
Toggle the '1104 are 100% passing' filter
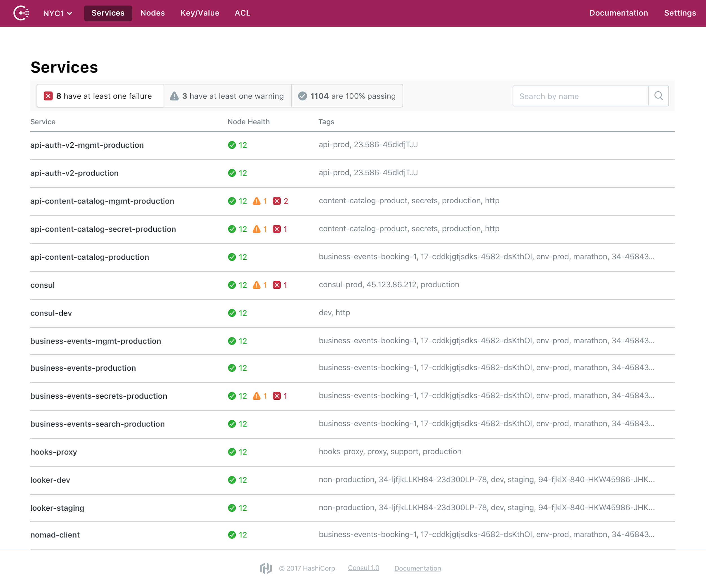click(x=347, y=96)
